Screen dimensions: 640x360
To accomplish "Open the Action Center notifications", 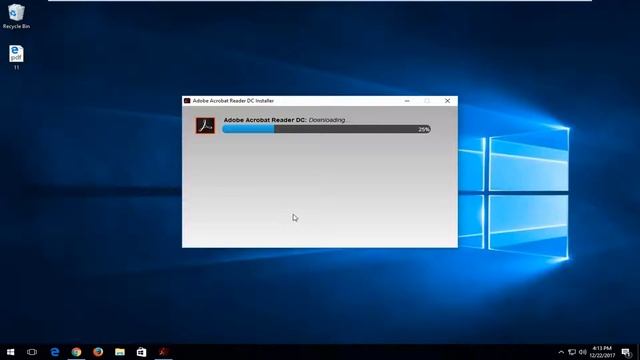I will [x=627, y=352].
